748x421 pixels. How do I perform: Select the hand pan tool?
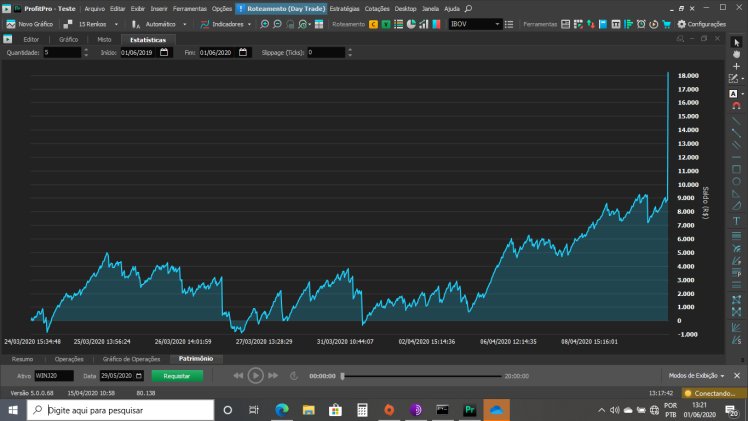coord(737,54)
